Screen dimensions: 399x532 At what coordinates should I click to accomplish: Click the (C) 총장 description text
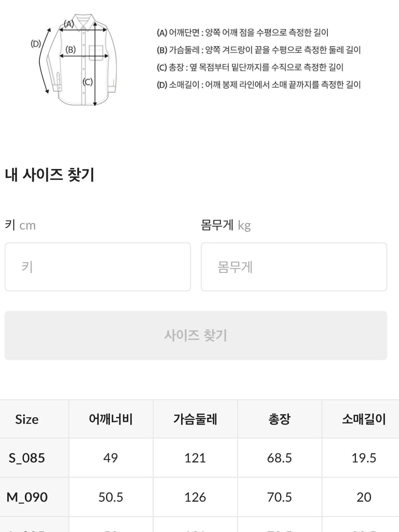[x=250, y=67]
